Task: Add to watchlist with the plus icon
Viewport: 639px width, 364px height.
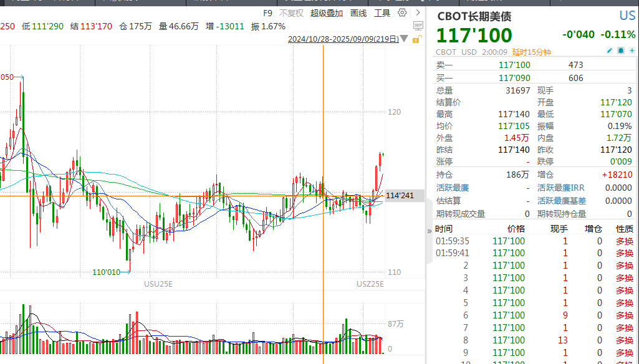Action: point(631,51)
